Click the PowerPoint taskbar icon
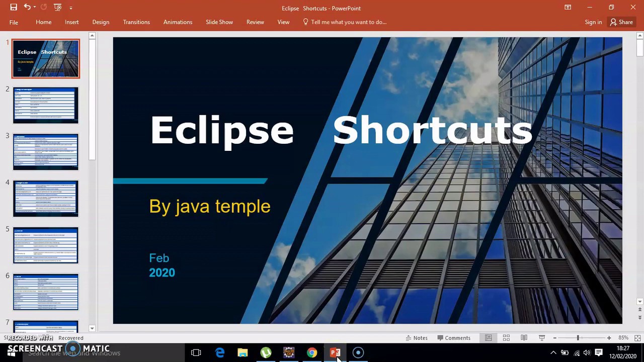This screenshot has width=644, height=362. [335, 353]
